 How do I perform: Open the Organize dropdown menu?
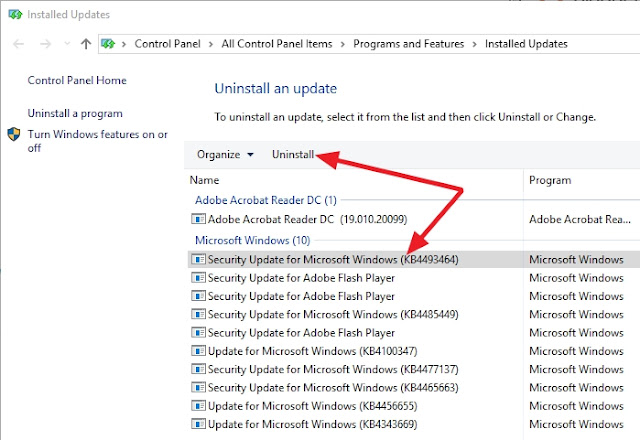coord(225,154)
